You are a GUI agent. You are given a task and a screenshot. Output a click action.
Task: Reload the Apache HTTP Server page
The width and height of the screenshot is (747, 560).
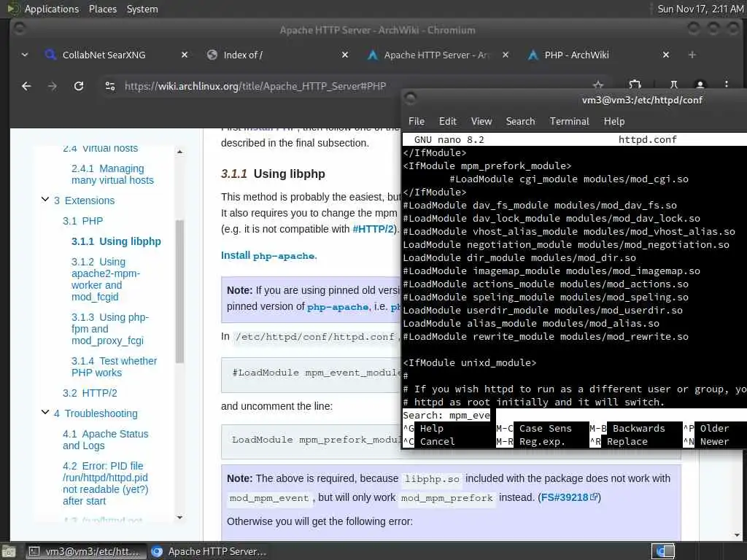point(79,86)
